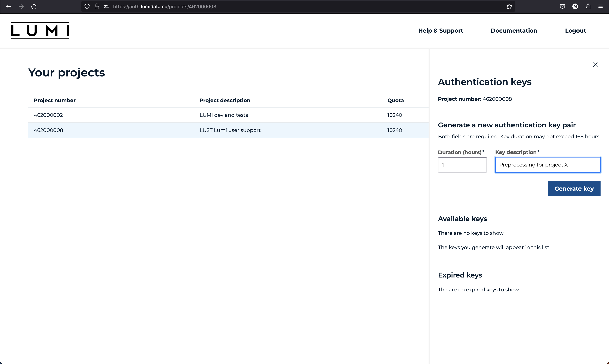Screen dimensions: 609x364
Task: Click the Duration hours input field
Action: point(462,165)
